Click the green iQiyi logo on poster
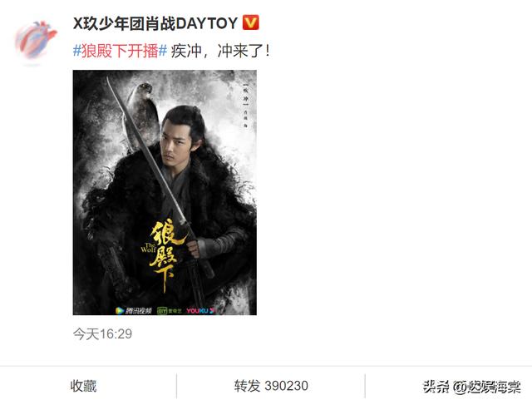The width and height of the screenshot is (532, 405). point(170,310)
